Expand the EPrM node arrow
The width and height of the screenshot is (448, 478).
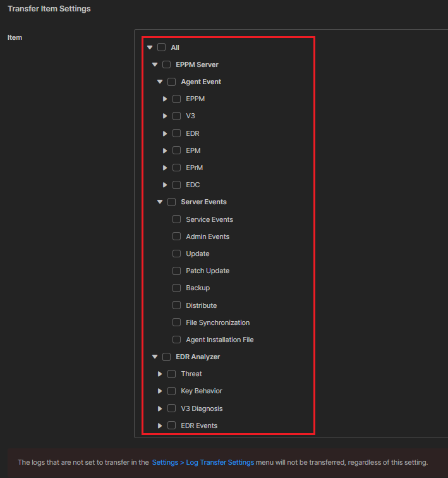(x=165, y=168)
